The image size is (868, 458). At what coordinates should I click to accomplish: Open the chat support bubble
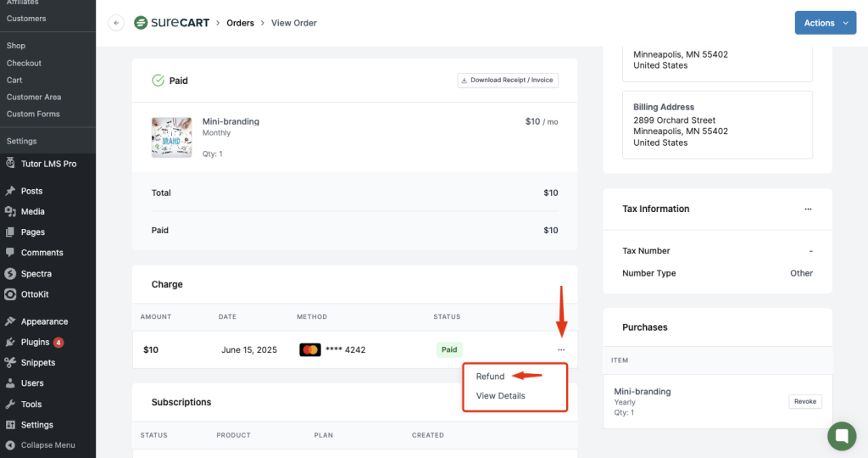[841, 436]
